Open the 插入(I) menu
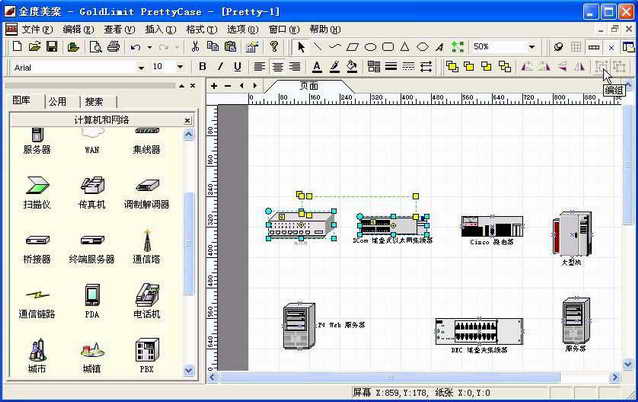 coord(159,30)
